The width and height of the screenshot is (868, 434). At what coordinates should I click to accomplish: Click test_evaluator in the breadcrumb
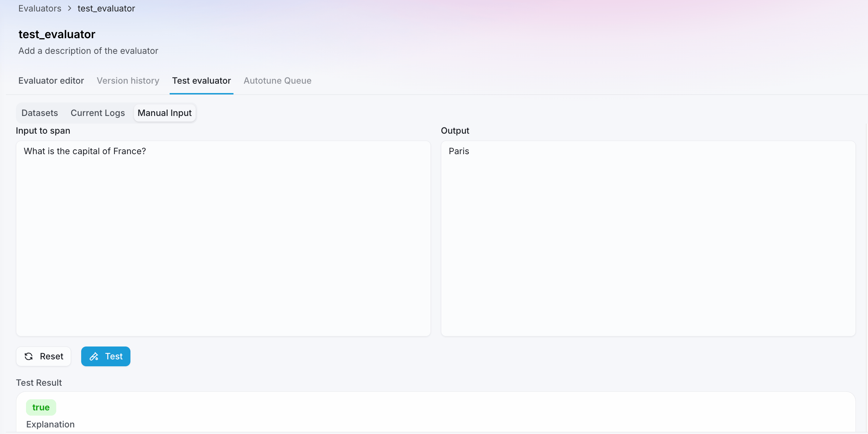point(106,8)
